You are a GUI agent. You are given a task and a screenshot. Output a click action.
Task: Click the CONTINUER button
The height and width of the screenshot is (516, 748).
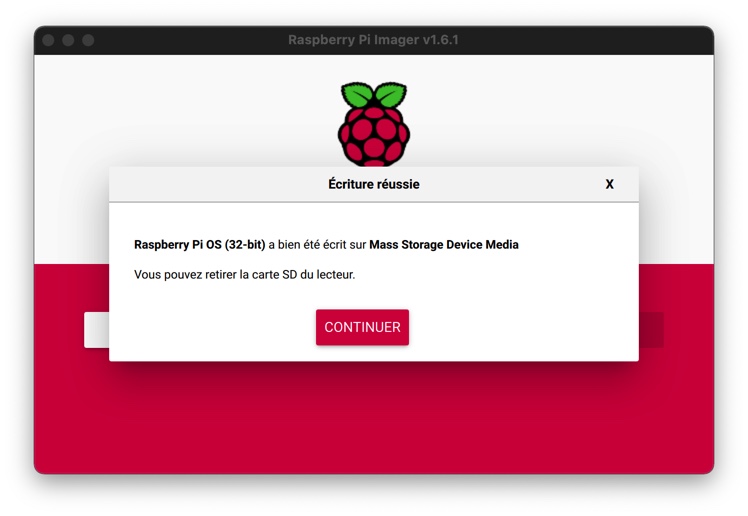tap(362, 327)
